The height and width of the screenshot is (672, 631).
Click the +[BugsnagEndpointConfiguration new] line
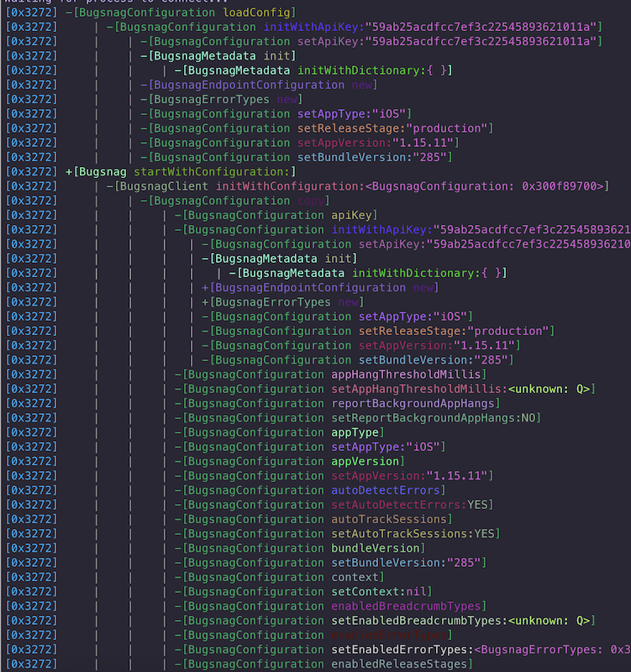tap(320, 287)
